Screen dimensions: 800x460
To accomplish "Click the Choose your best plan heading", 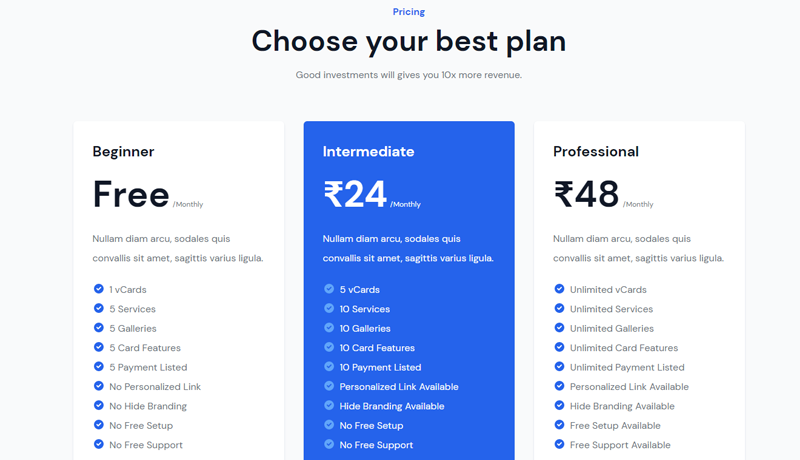I will click(x=408, y=41).
